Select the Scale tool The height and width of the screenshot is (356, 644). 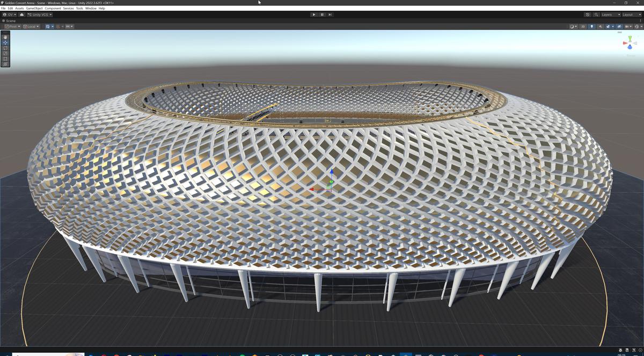5,53
